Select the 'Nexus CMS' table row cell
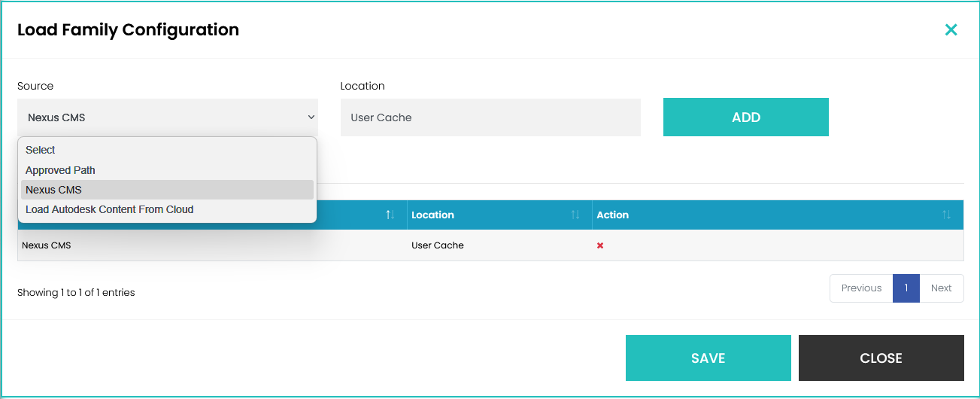The width and height of the screenshot is (980, 399). (x=47, y=245)
